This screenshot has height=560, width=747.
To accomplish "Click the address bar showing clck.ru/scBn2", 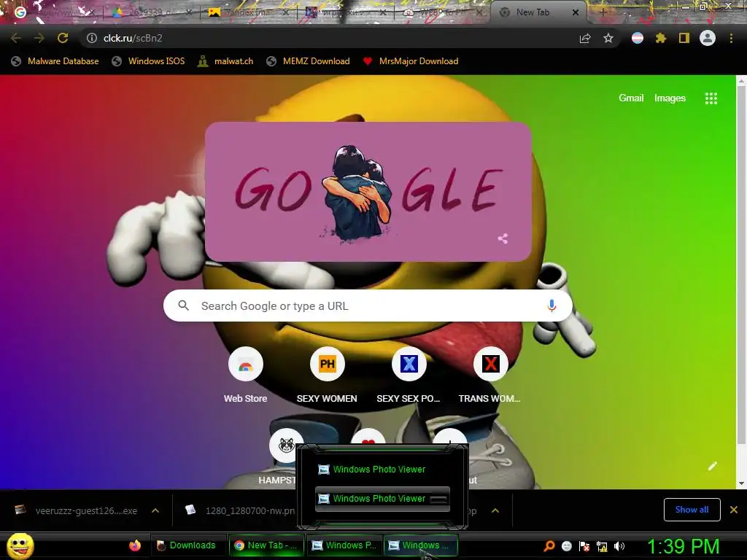I will pyautogui.click(x=329, y=38).
